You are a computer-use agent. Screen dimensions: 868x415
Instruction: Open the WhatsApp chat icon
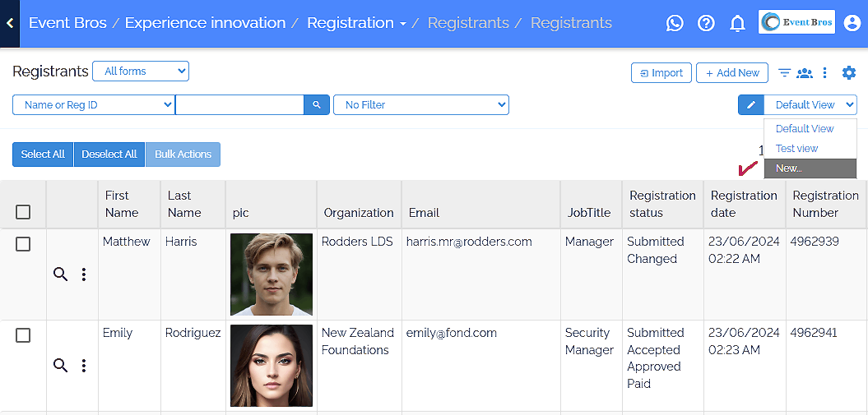coord(675,23)
